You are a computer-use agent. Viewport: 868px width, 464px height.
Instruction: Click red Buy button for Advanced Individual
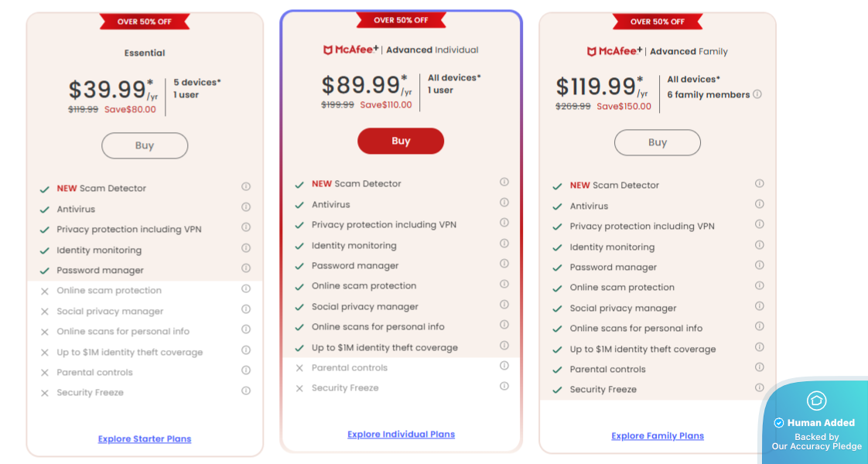[x=401, y=141]
